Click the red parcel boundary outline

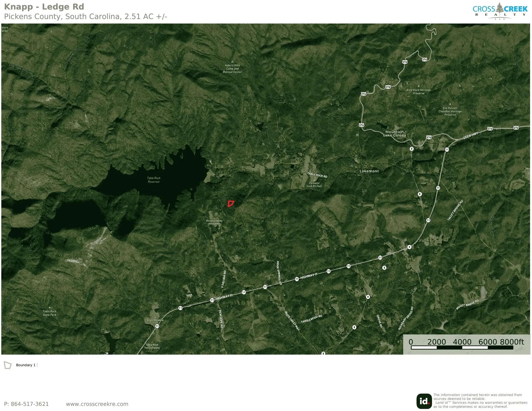231,204
